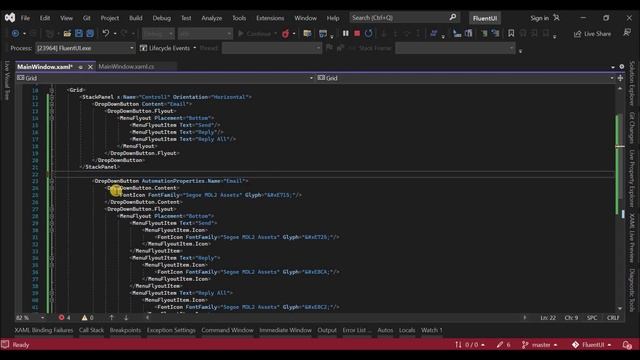Click the Hot Reload flame icon
The width and height of the screenshot is (640, 360).
(286, 33)
